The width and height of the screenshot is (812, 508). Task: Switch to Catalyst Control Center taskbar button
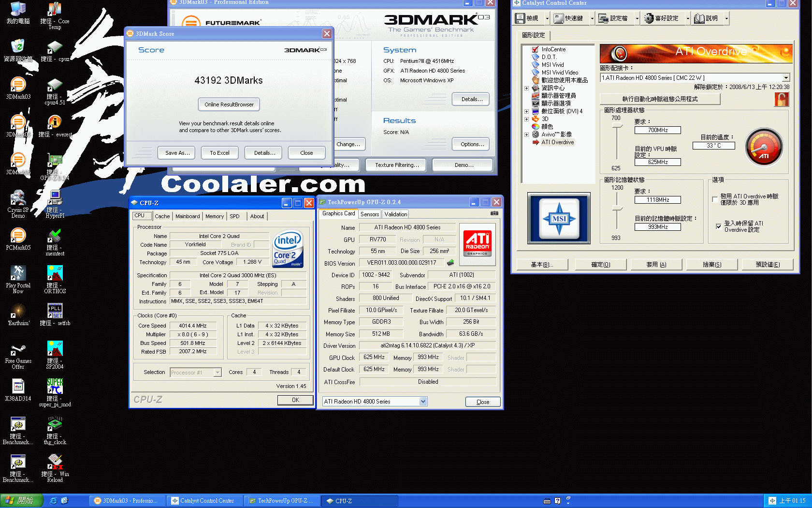pos(204,501)
